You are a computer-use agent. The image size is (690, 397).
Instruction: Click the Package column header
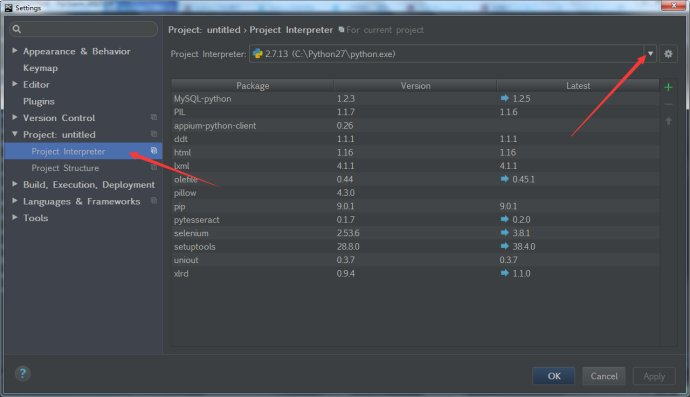[x=253, y=85]
